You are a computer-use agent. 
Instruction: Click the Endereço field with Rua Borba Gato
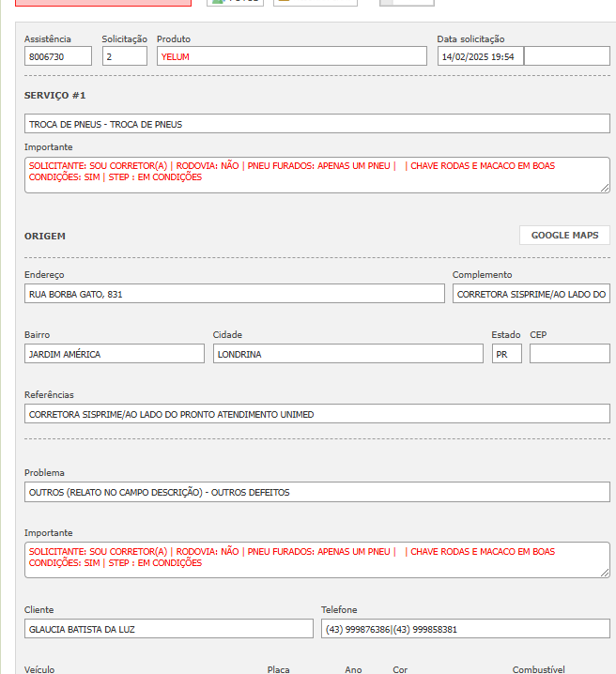pos(234,294)
